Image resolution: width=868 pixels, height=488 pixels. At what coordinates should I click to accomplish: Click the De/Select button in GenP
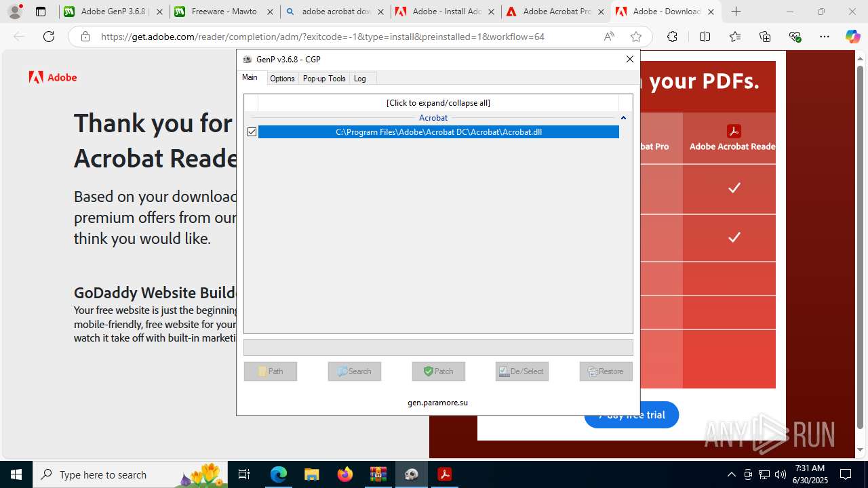522,371
